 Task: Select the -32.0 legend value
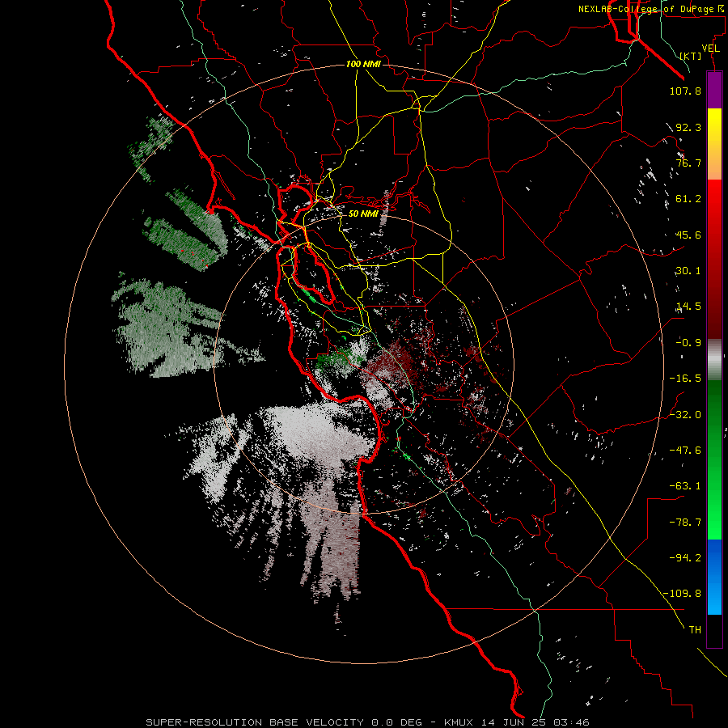click(x=685, y=415)
